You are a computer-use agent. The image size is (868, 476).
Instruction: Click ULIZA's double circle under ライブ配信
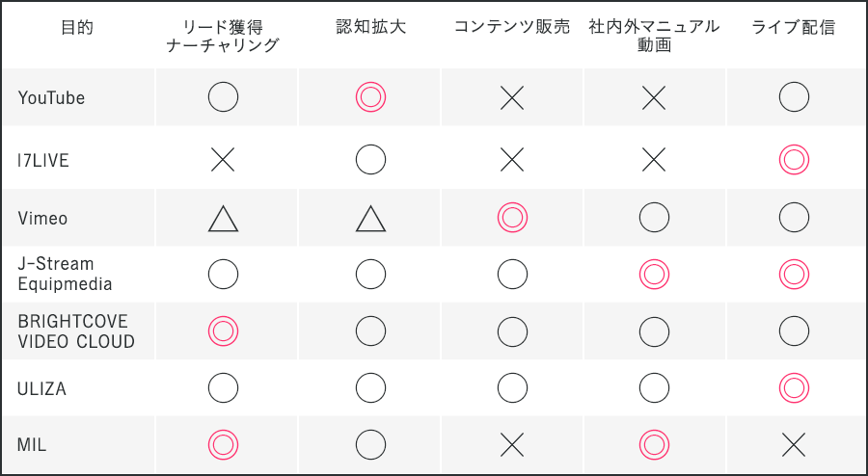(x=794, y=387)
